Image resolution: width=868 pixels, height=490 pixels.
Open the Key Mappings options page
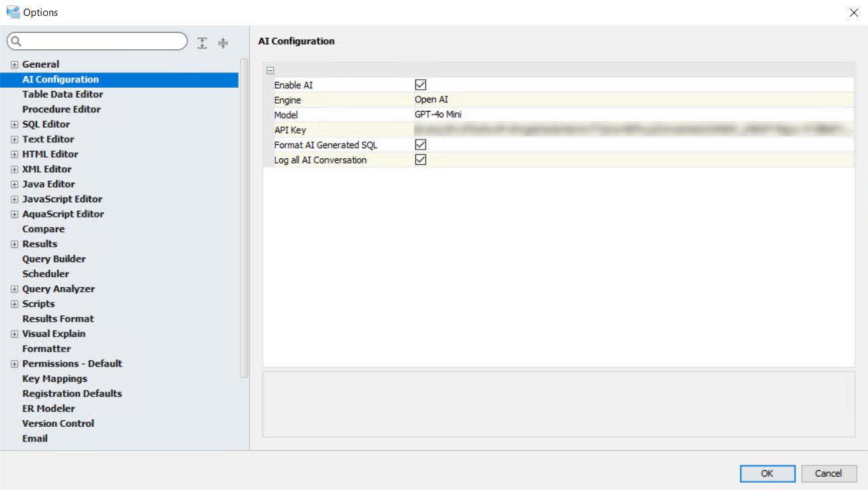coord(54,378)
